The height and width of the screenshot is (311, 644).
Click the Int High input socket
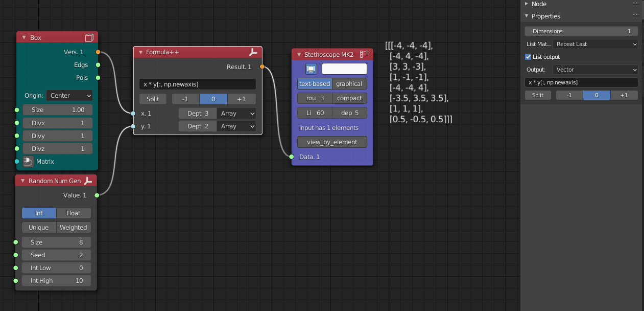click(x=16, y=281)
